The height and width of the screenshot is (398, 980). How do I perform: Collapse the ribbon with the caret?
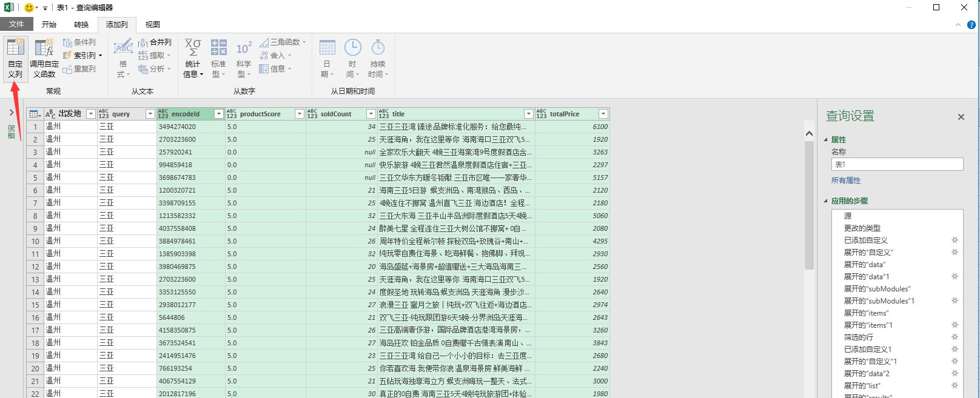[x=958, y=25]
